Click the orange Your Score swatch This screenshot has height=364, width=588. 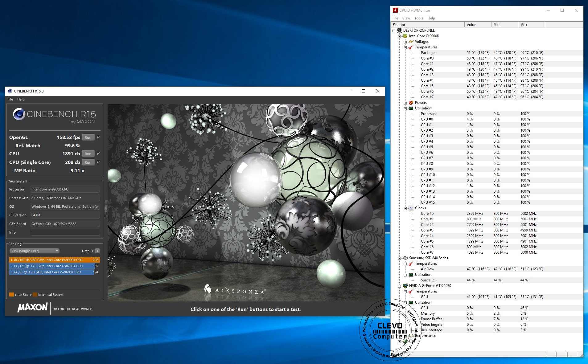click(x=11, y=295)
